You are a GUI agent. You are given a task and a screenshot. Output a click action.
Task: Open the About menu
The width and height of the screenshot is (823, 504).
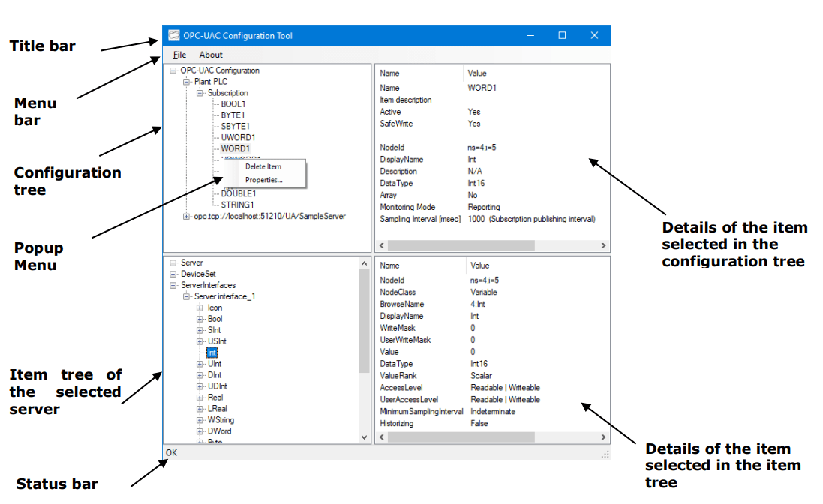pos(211,55)
